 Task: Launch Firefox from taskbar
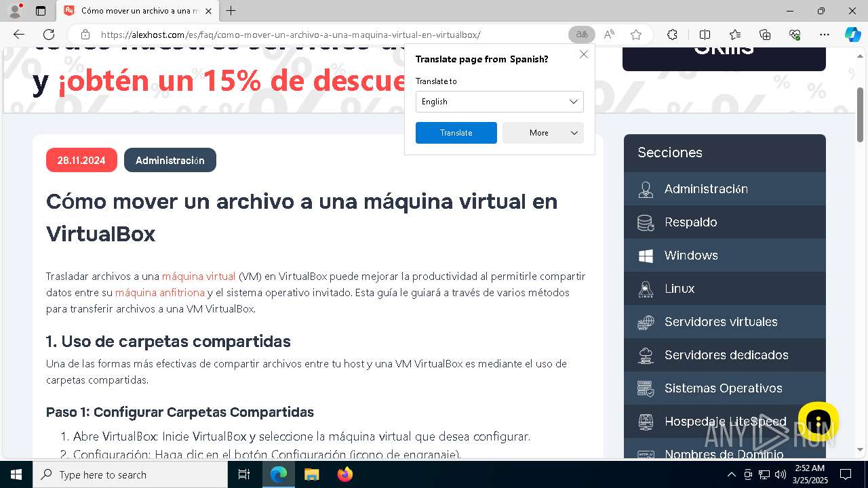point(345,474)
